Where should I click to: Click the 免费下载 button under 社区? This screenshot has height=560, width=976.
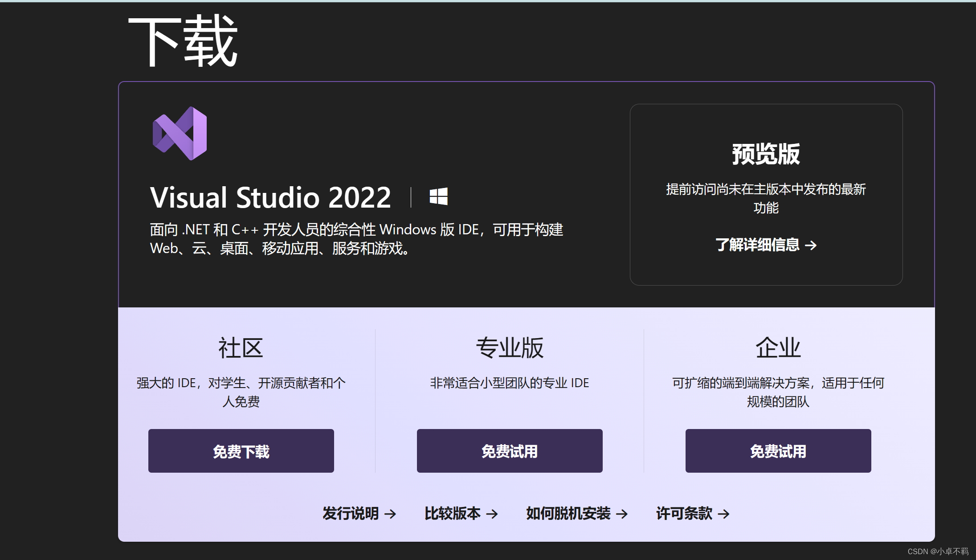[x=241, y=451]
